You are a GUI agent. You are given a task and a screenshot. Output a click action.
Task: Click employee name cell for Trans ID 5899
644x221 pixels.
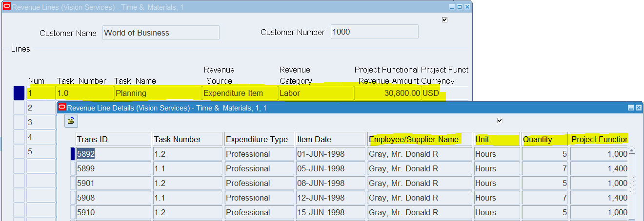(420, 168)
